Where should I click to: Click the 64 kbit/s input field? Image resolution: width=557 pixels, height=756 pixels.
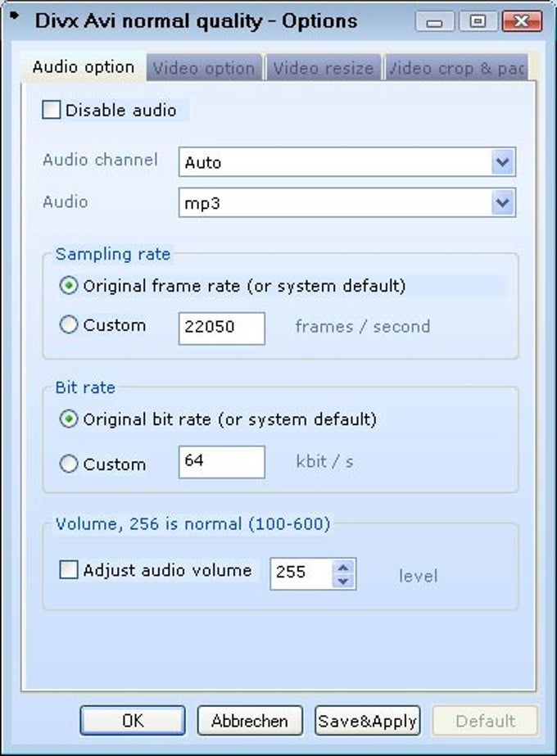click(221, 462)
